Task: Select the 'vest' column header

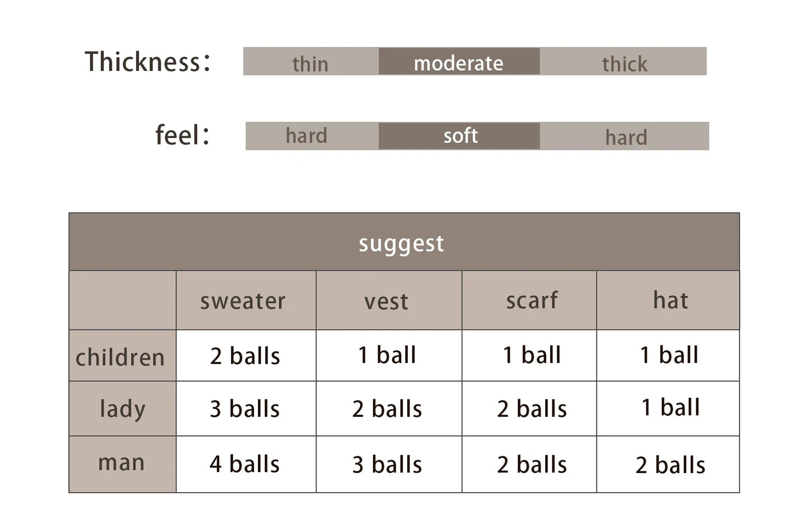Action: point(389,301)
